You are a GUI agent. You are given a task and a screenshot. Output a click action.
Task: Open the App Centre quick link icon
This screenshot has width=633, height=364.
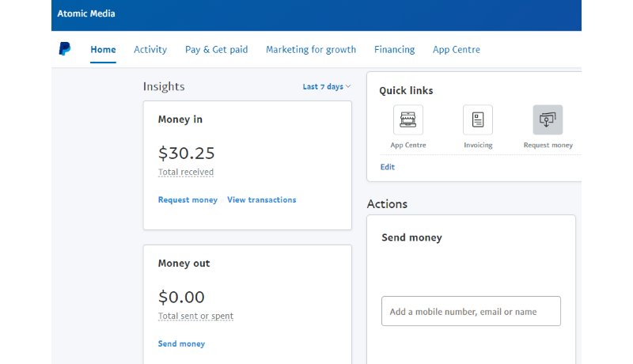coord(408,120)
